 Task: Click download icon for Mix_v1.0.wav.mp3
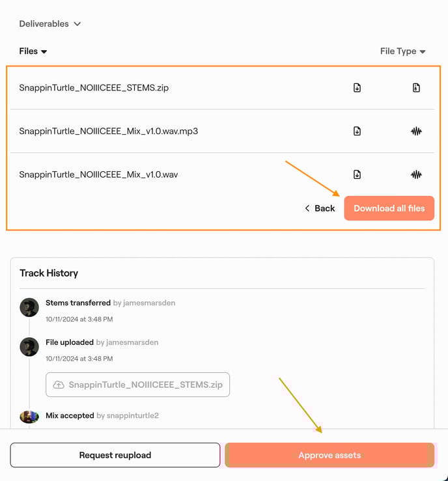[x=357, y=131]
